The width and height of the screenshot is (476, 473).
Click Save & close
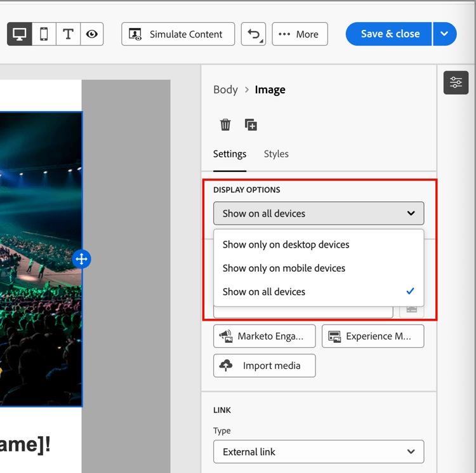click(389, 34)
